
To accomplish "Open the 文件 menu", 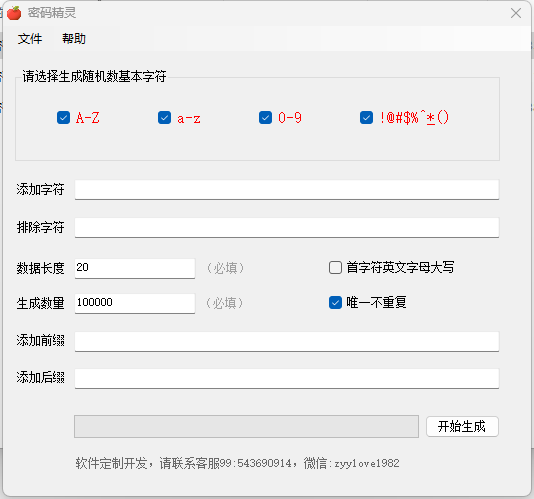I will click(30, 38).
